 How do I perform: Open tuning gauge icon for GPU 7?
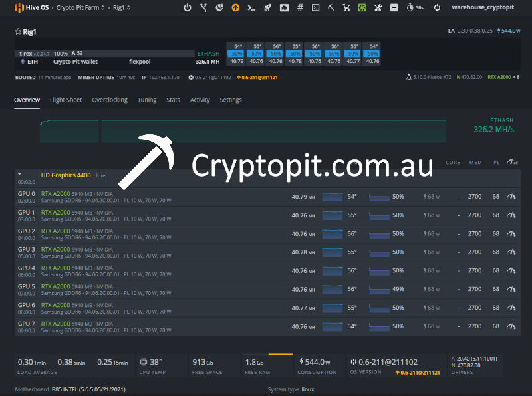pyautogui.click(x=511, y=326)
